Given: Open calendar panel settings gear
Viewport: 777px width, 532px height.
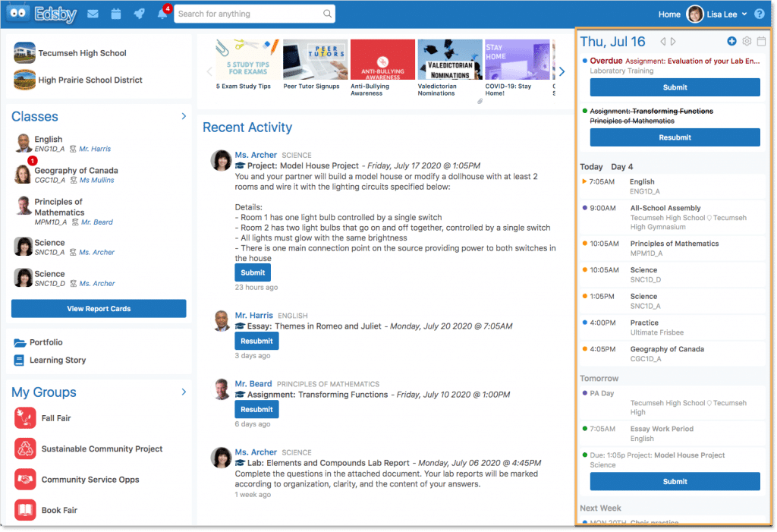Looking at the screenshot, I should (x=747, y=42).
